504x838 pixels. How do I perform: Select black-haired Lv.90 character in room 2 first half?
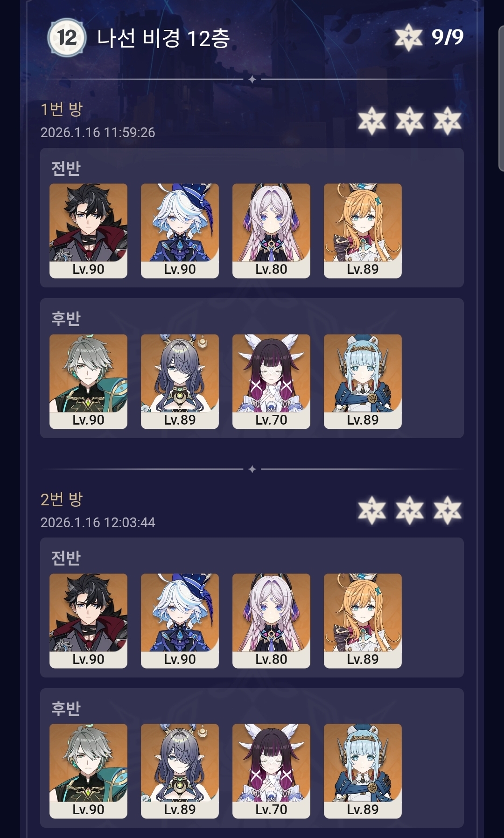(x=88, y=621)
